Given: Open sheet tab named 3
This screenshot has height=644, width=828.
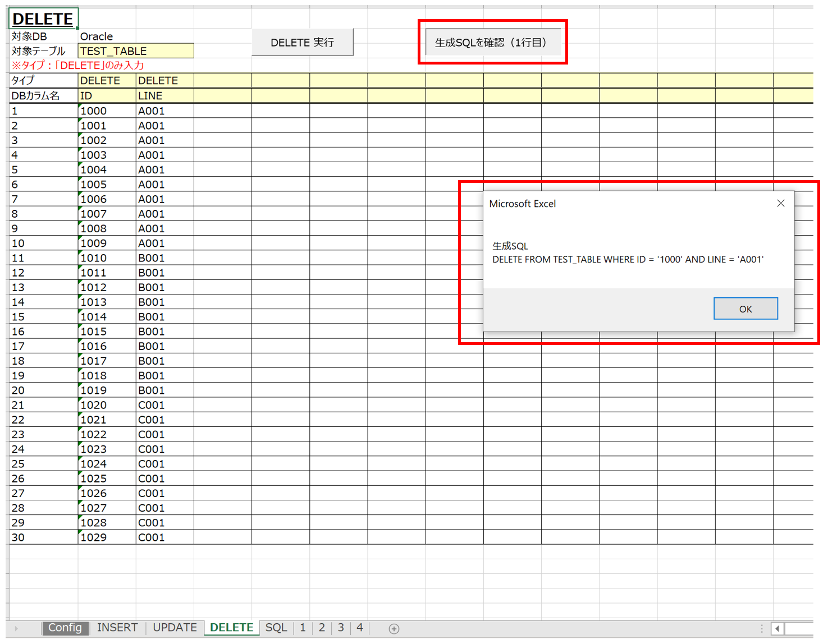Looking at the screenshot, I should [341, 628].
